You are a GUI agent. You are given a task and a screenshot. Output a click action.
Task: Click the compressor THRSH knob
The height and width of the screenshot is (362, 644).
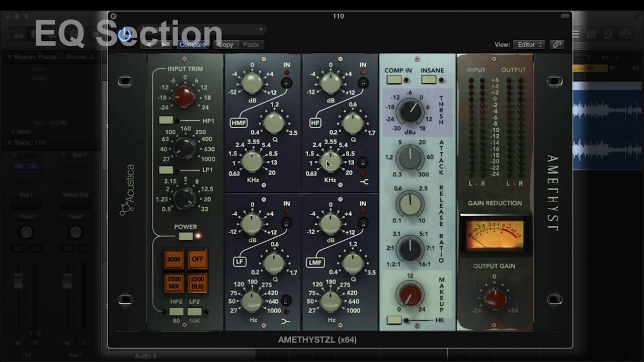point(410,112)
